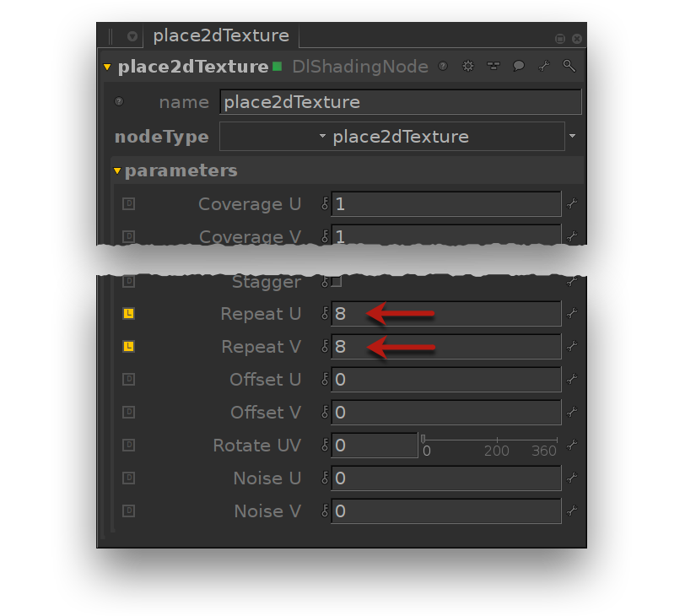This screenshot has width=685, height=616.
Task: Collapse the parameters section
Action: 117,171
